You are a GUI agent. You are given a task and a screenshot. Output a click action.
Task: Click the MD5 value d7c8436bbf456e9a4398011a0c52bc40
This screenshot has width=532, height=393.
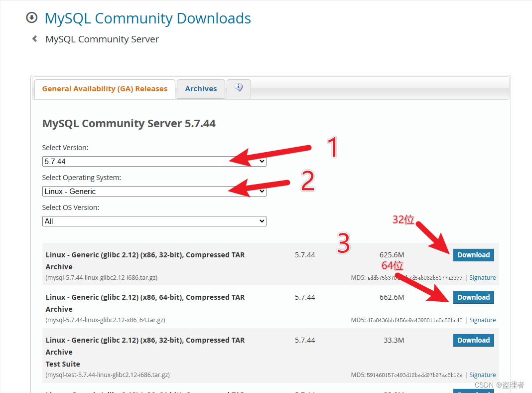[414, 320]
